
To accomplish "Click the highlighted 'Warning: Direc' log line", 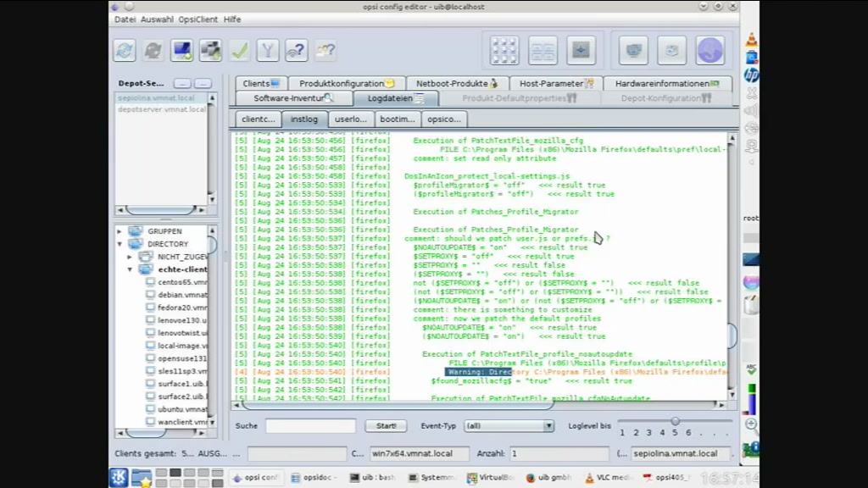I will coord(479,372).
